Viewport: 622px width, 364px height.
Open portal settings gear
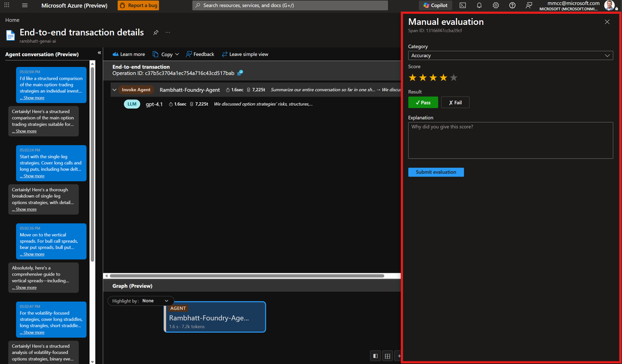point(496,6)
